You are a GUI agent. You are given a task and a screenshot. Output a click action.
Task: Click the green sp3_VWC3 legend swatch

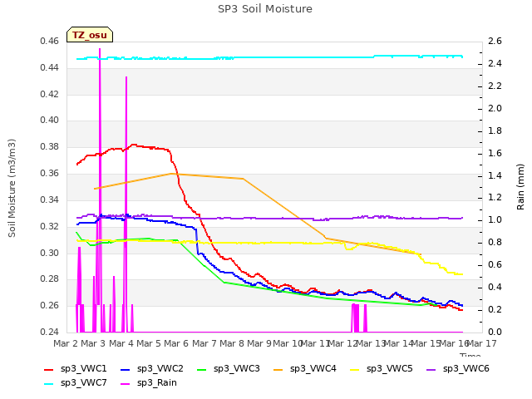(202, 369)
